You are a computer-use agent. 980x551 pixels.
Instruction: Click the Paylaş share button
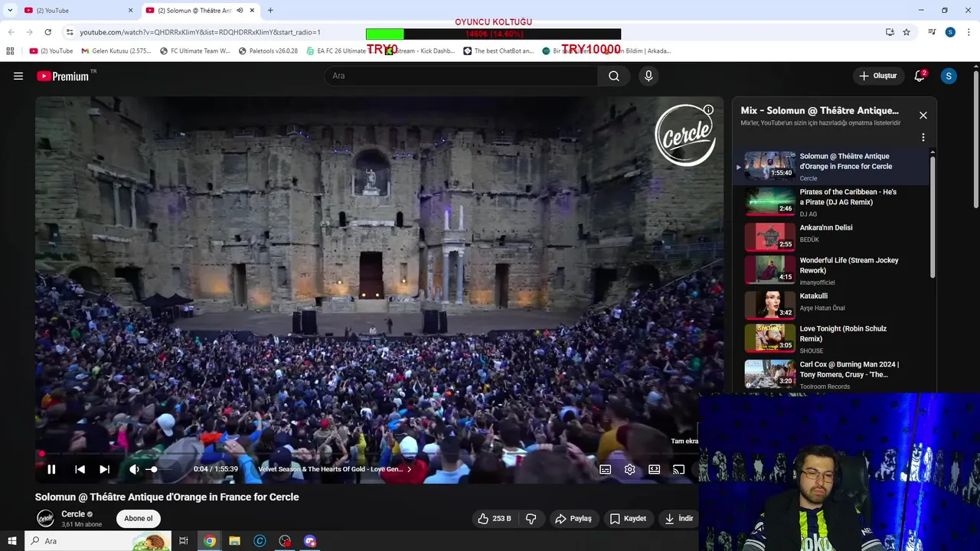(x=573, y=518)
